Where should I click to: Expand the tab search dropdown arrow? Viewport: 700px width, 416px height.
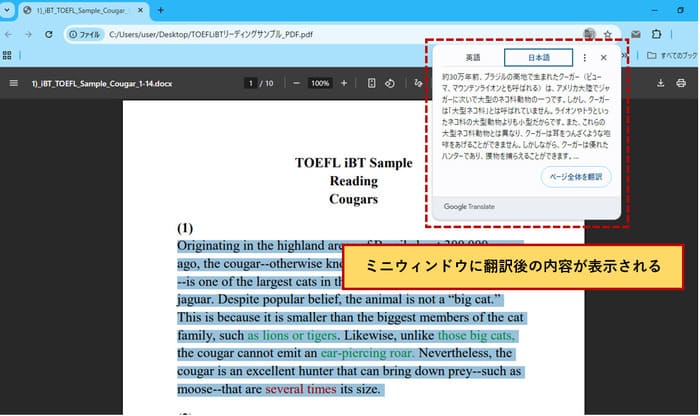click(x=8, y=9)
